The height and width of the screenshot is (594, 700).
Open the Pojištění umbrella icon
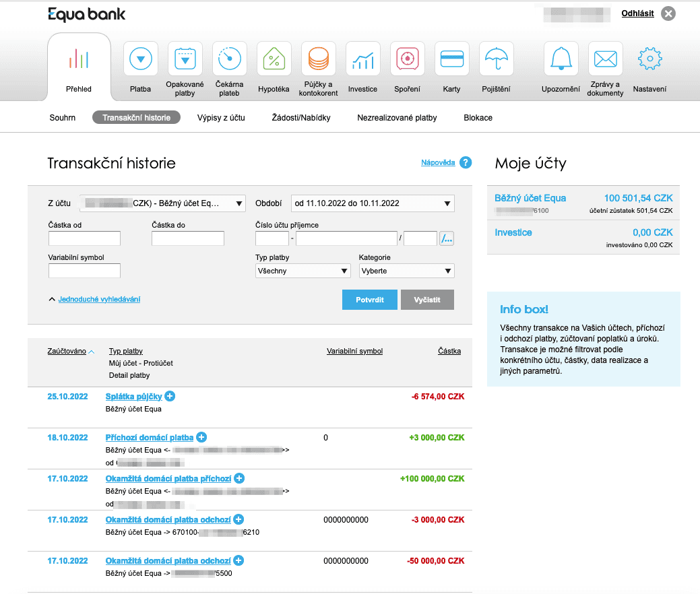(496, 59)
